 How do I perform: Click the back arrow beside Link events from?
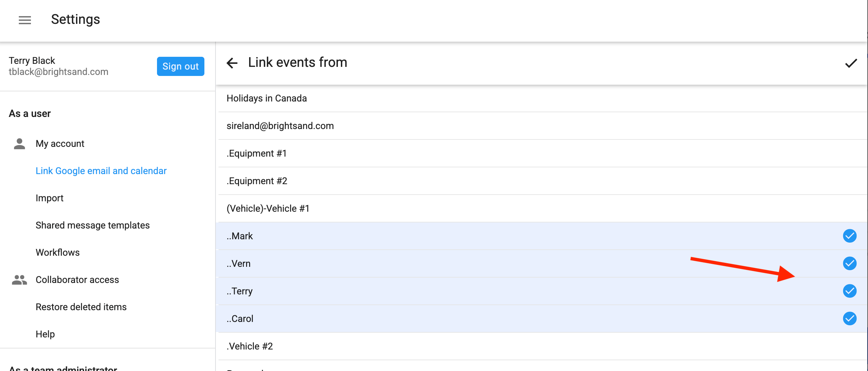pyautogui.click(x=232, y=63)
